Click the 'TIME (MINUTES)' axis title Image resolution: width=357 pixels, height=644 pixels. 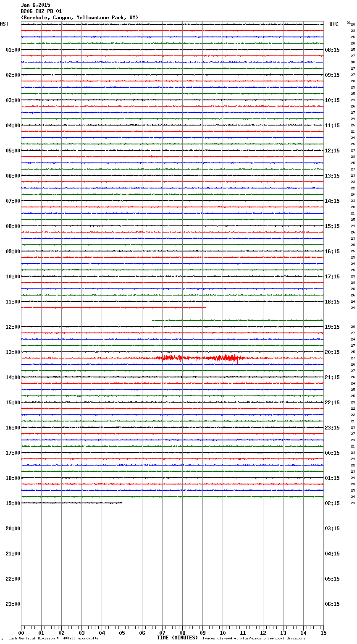177,638
